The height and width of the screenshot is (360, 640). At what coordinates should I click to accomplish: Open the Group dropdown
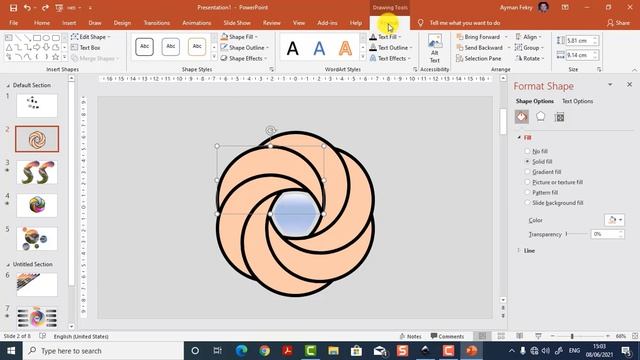(529, 48)
